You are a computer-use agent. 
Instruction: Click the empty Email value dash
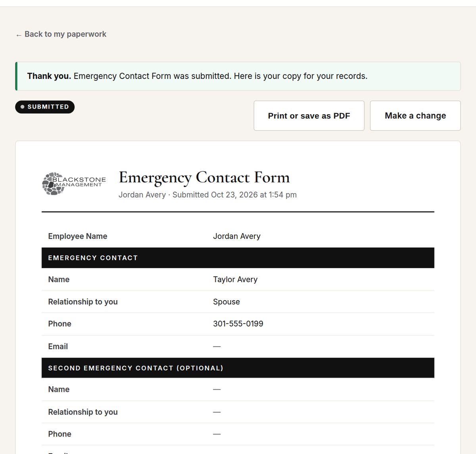click(217, 347)
